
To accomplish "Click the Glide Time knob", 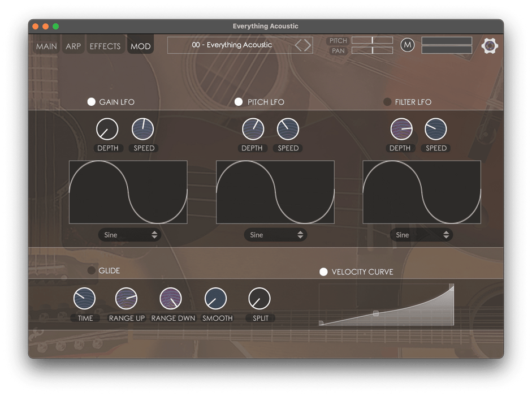I will coord(84,299).
